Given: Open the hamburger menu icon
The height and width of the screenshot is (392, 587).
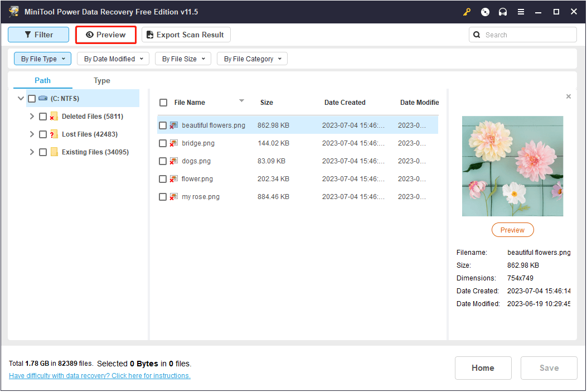Looking at the screenshot, I should [x=521, y=12].
